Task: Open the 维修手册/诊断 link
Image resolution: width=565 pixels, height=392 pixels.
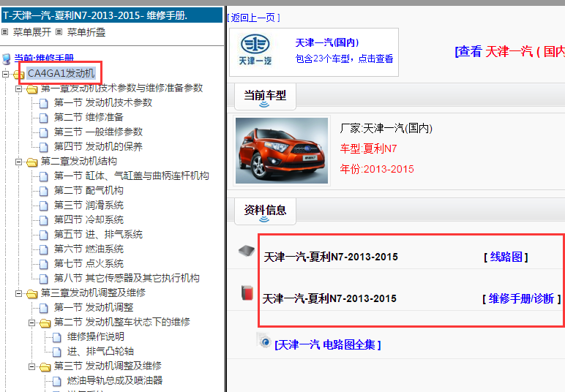Action: pos(521,299)
